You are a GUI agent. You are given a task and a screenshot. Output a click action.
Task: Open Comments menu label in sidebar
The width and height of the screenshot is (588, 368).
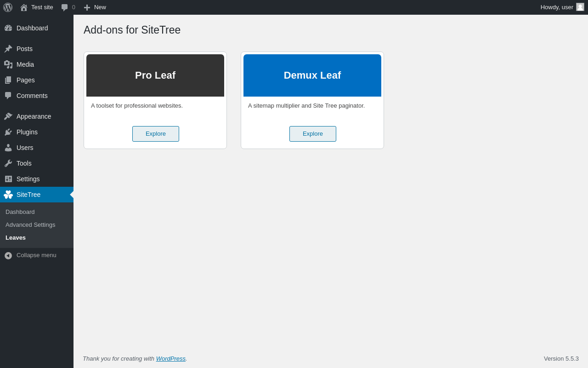32,96
